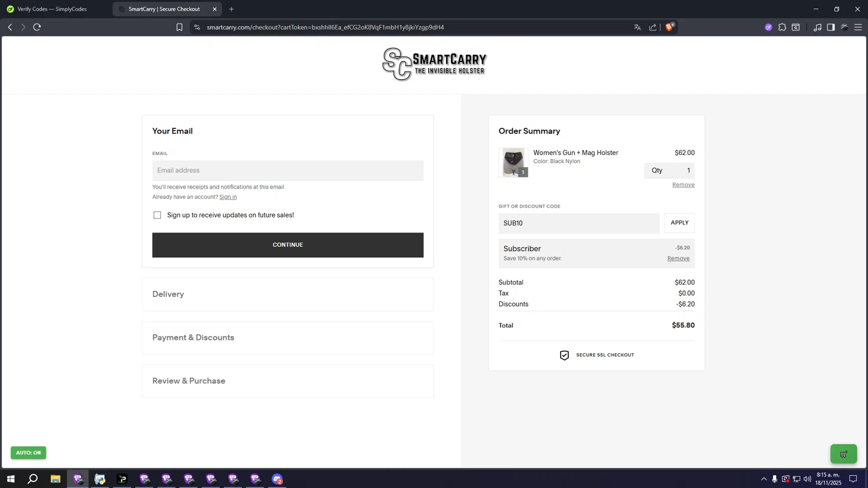Open the extensions puzzle icon
This screenshot has width=868, height=488.
782,27
